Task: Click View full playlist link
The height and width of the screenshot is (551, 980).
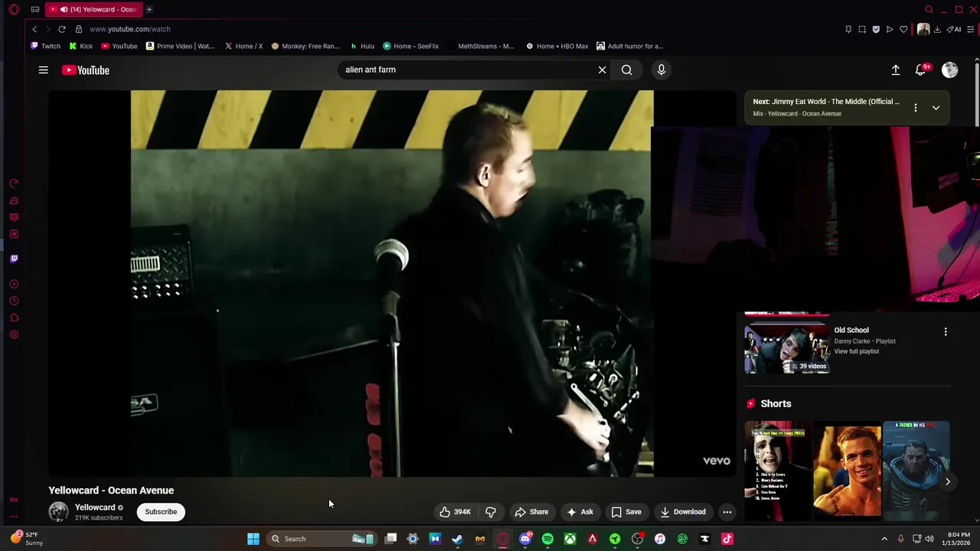Action: point(856,351)
